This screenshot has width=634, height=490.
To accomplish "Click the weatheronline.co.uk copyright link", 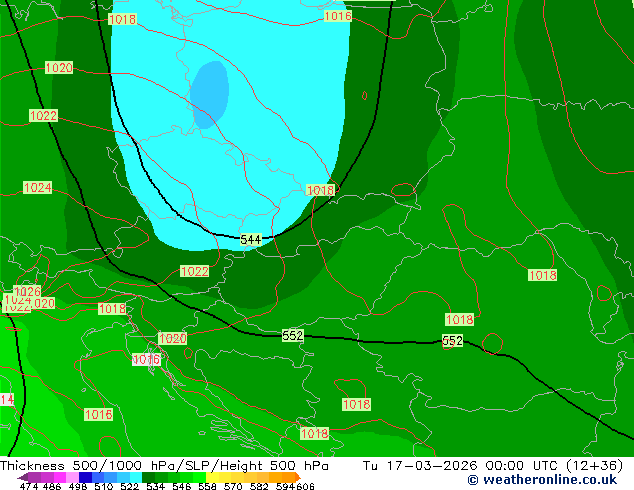I will click(542, 480).
